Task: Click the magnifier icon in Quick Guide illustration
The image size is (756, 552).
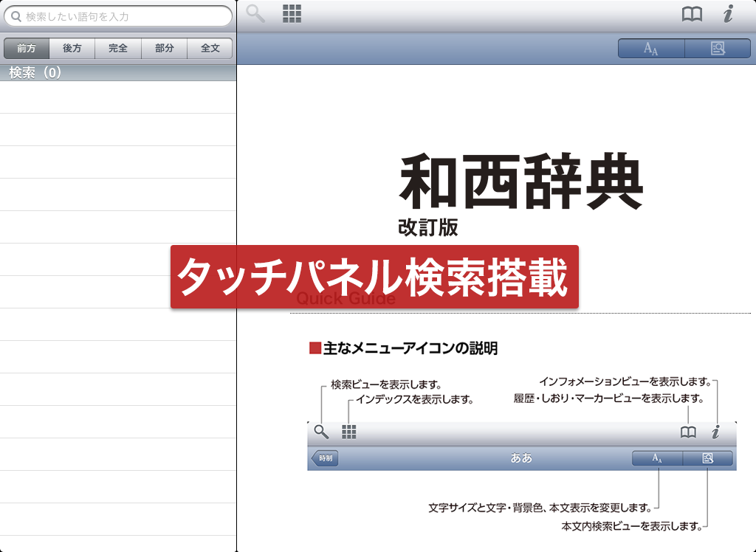Action: pyautogui.click(x=321, y=432)
